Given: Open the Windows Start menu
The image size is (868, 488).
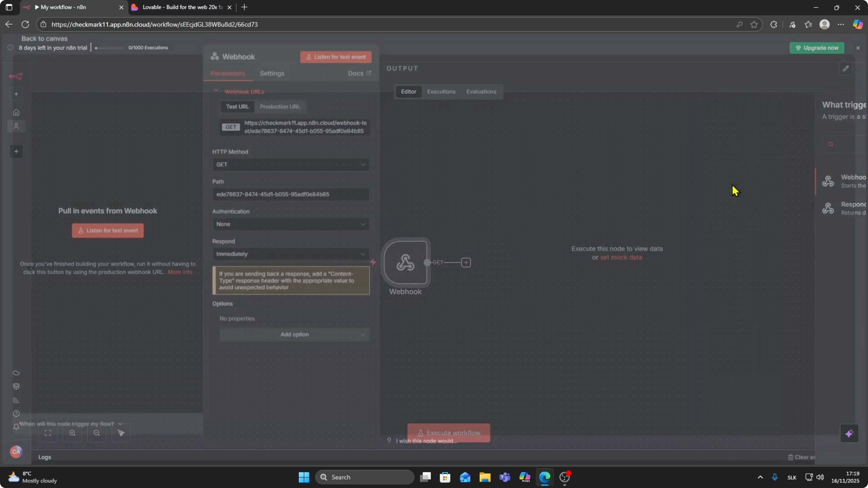Looking at the screenshot, I should 304,477.
